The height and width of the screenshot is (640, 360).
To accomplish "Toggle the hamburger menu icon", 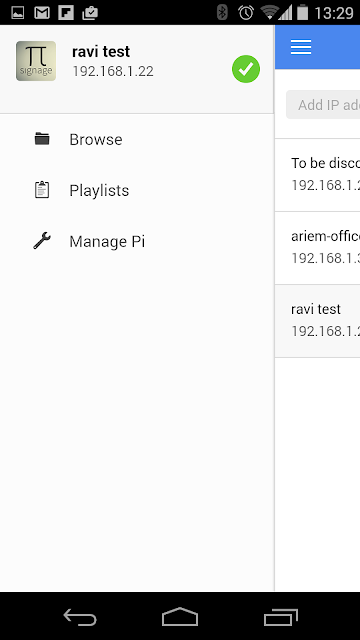I will (301, 47).
